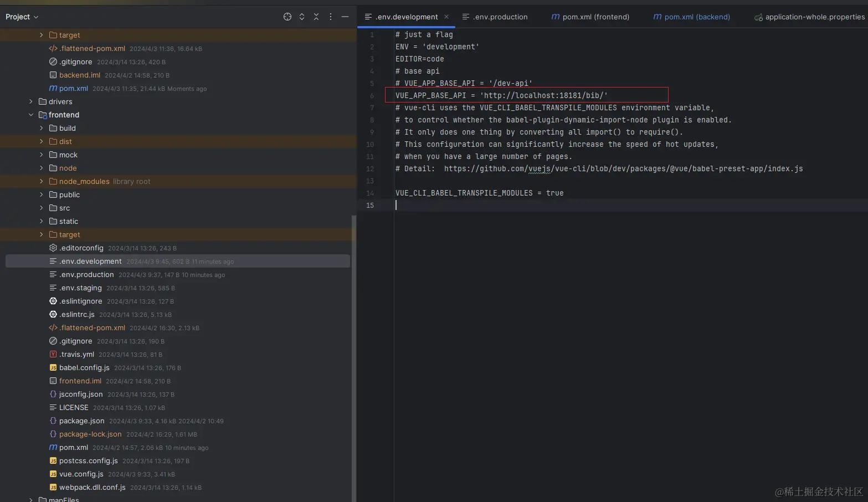Click the JS icon of postcss.config.js
The image size is (868, 502).
click(x=53, y=460)
